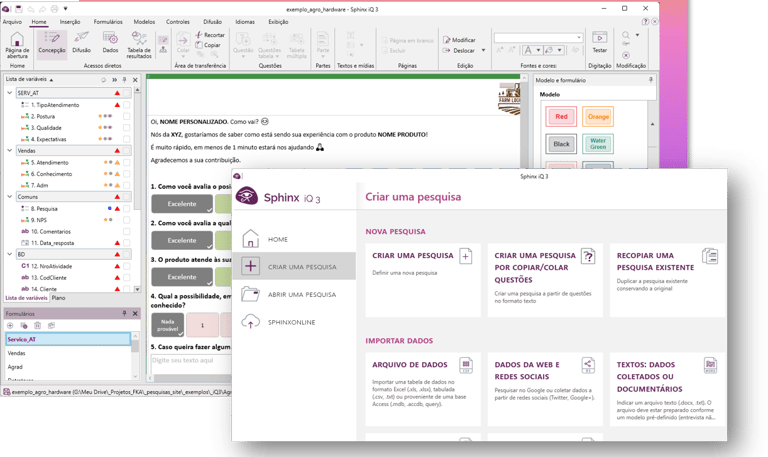This screenshot has height=457, width=768.
Task: Click the Nada provável option
Action: pyautogui.click(x=168, y=325)
